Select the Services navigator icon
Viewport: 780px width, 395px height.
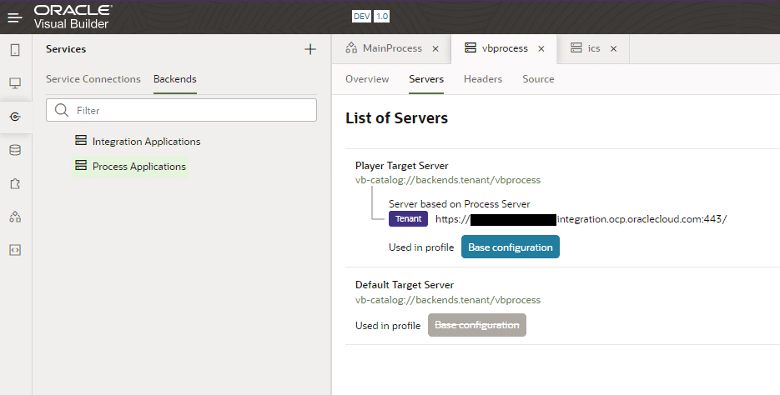[15, 116]
